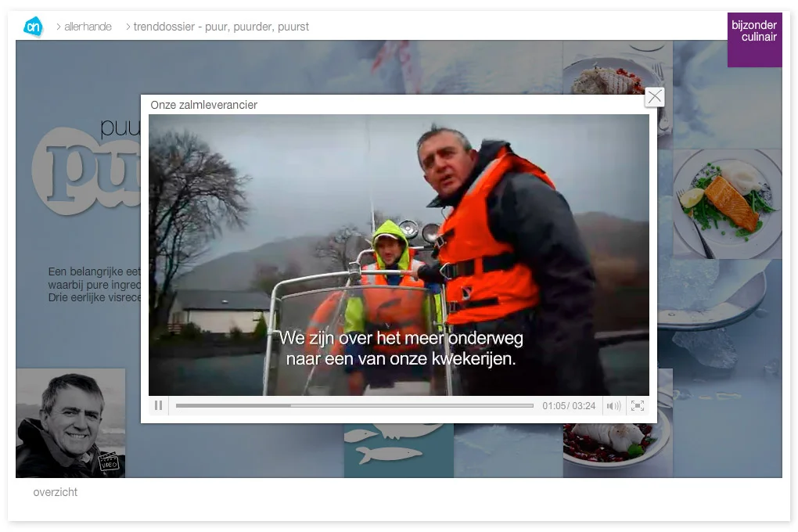Click the fish illustration tile
Screen dimensions: 798x532
click(398, 451)
